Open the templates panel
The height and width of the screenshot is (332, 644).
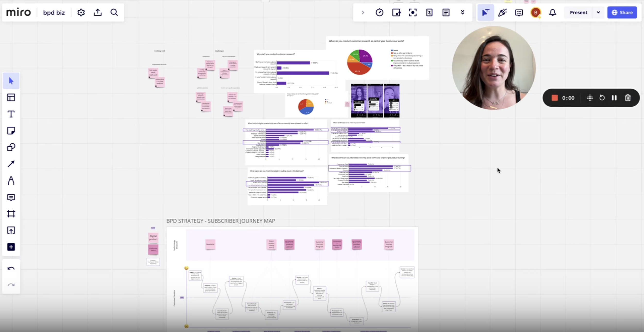point(11,98)
